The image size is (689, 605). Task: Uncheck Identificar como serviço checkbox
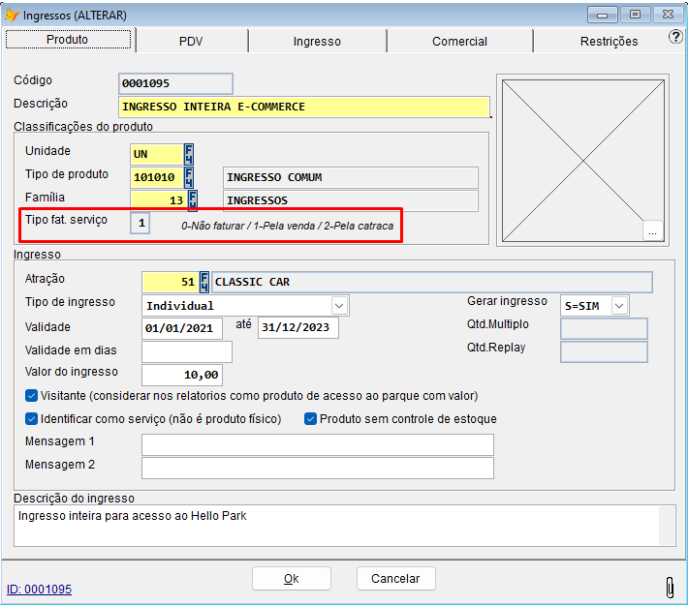(32, 419)
